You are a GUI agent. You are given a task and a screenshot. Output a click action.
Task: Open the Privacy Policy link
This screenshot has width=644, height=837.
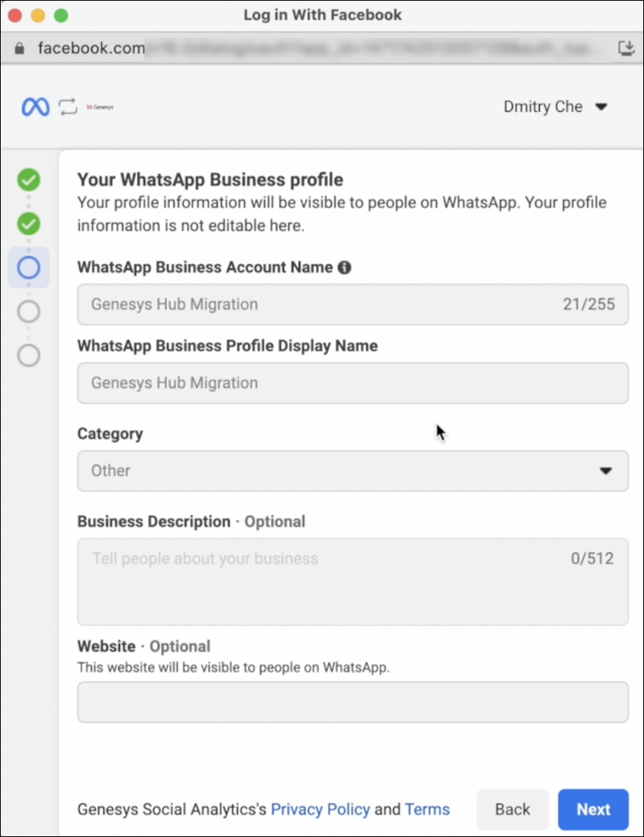point(320,810)
